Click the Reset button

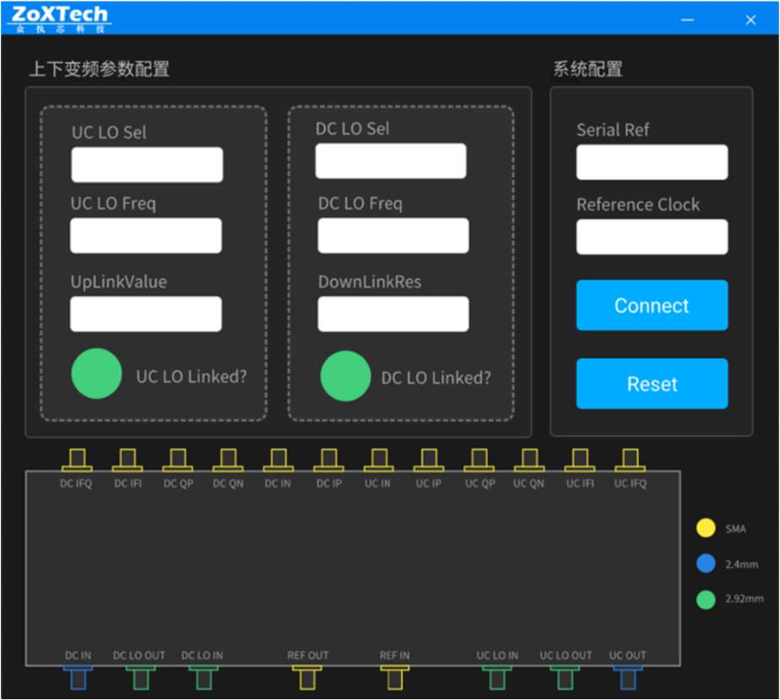point(653,383)
